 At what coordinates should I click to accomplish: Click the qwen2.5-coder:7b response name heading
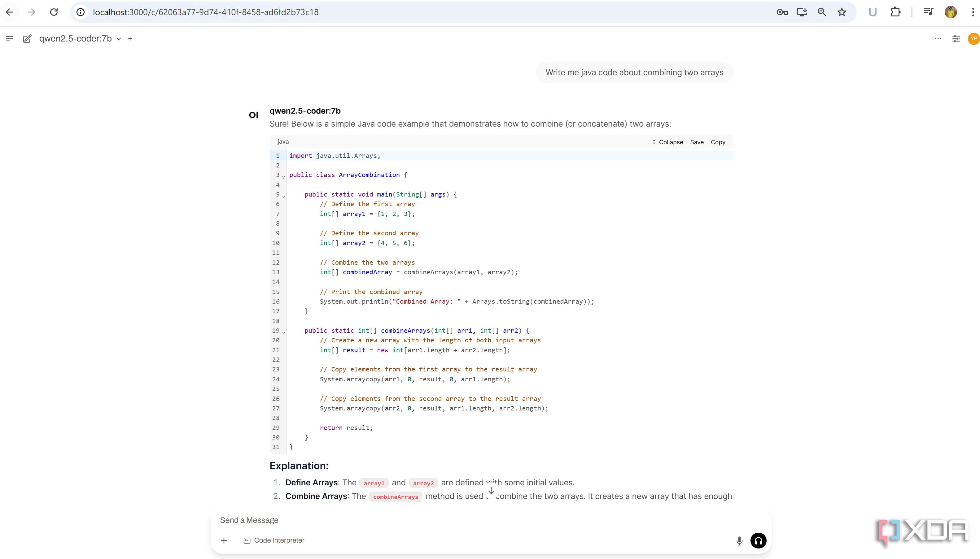click(305, 111)
